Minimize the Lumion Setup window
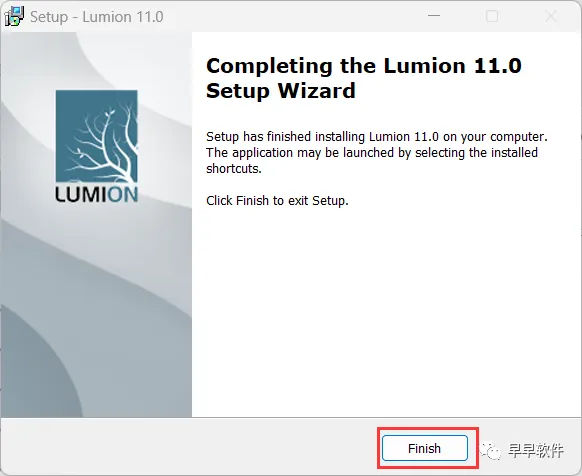The width and height of the screenshot is (582, 476). point(434,16)
